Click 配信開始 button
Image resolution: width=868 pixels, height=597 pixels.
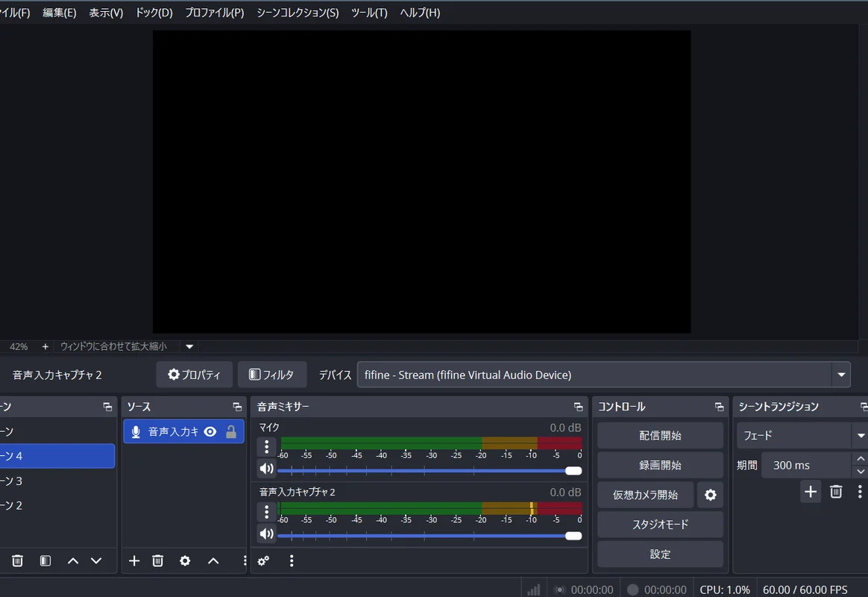click(660, 435)
